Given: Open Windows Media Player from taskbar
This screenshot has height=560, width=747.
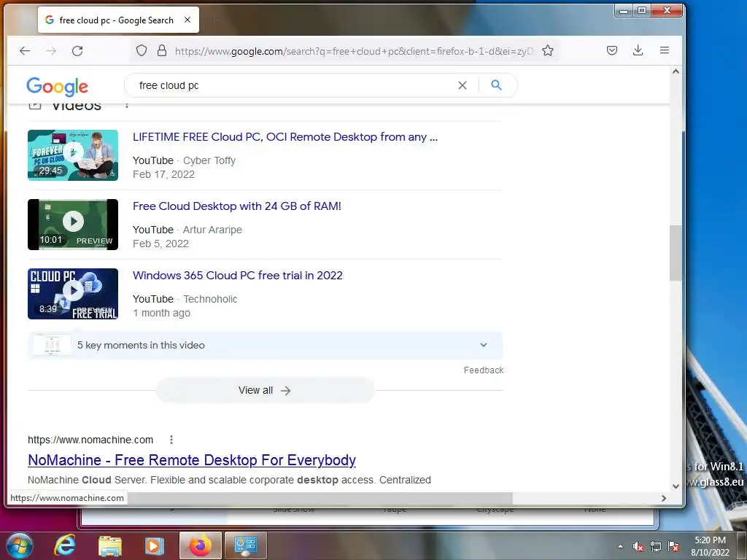Looking at the screenshot, I should (x=153, y=545).
